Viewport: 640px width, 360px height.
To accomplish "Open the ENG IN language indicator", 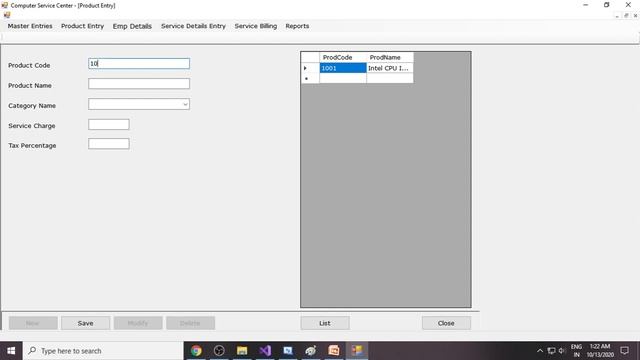I will pyautogui.click(x=576, y=351).
